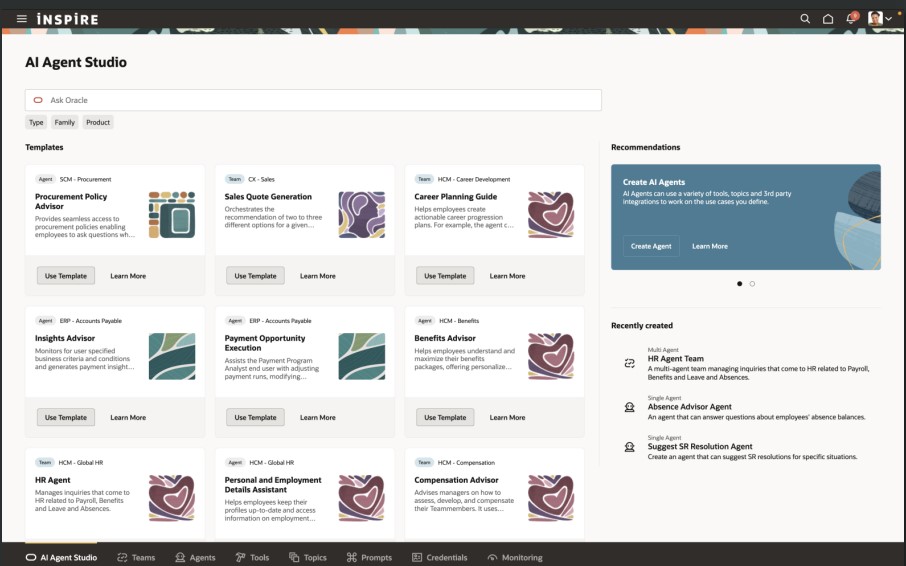The height and width of the screenshot is (566, 906).
Task: Expand the Product filter
Action: 98,122
